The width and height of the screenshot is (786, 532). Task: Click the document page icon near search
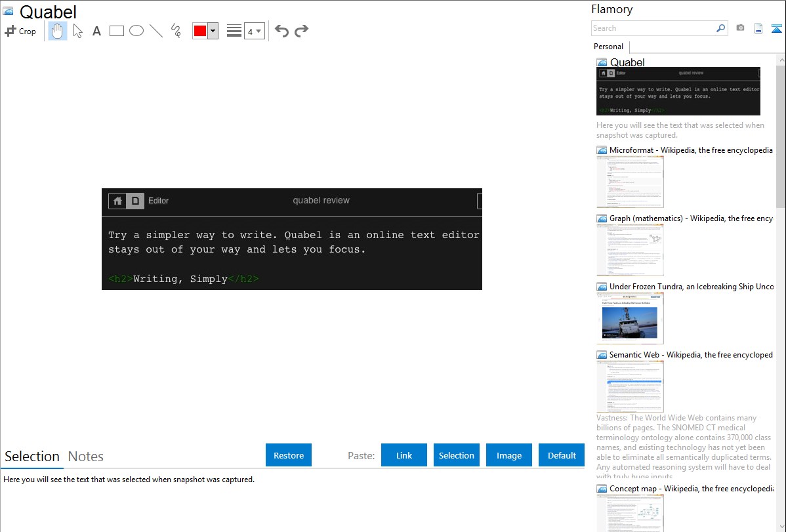point(758,28)
